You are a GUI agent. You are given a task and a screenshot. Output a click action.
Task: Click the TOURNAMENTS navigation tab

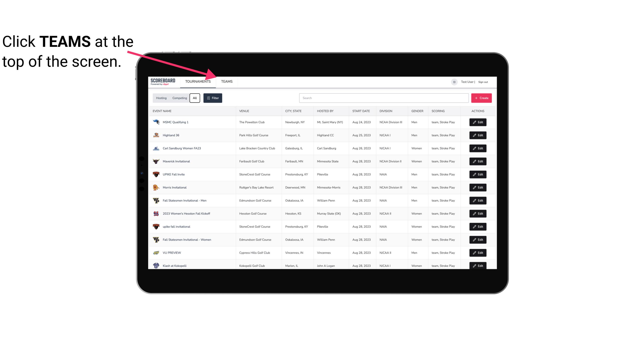(198, 82)
